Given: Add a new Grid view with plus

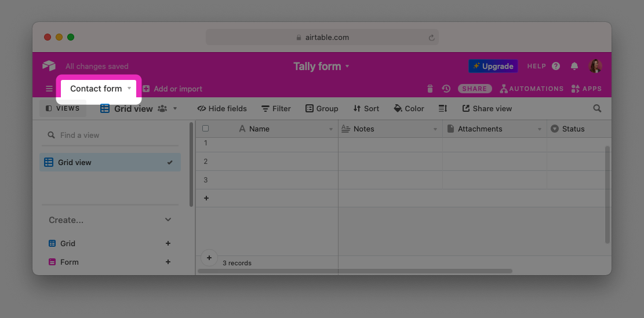Looking at the screenshot, I should pyautogui.click(x=168, y=243).
